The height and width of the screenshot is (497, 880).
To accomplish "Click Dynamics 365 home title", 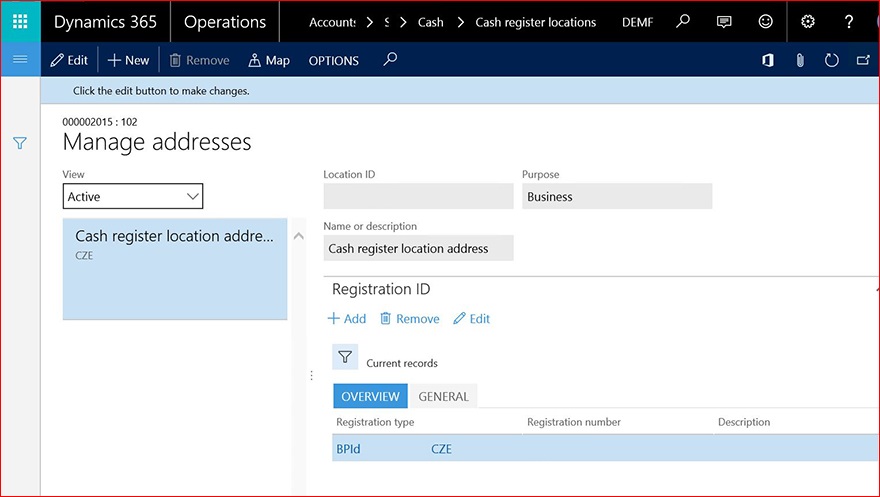I will point(106,22).
